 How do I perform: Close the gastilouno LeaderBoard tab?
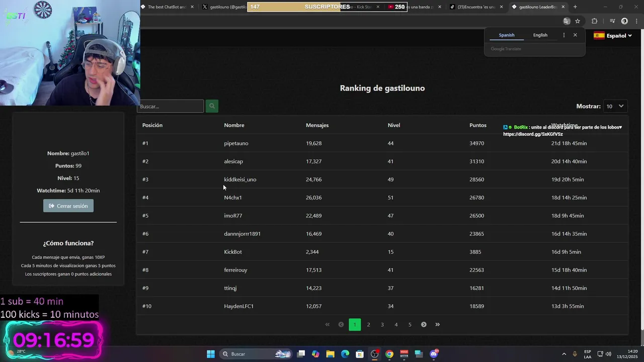[x=563, y=7]
